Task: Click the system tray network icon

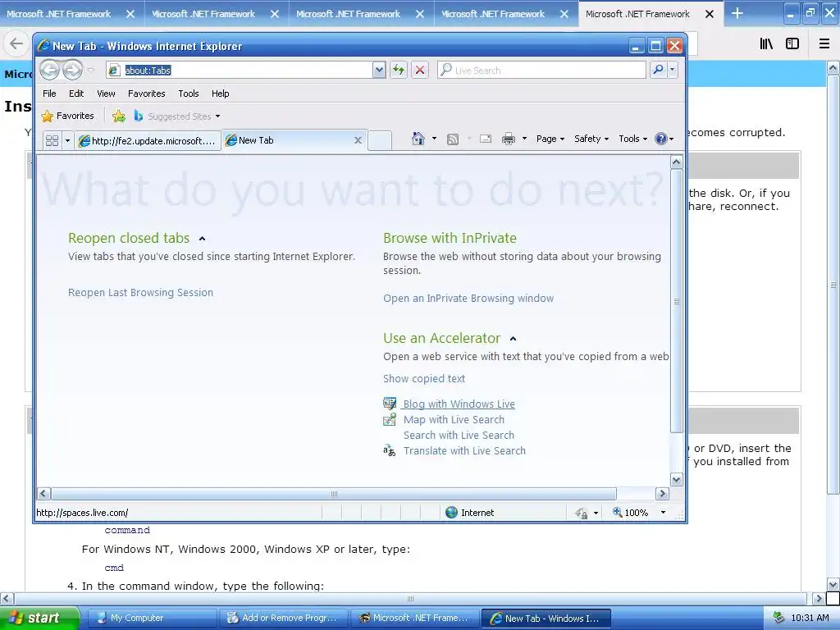Action: click(x=778, y=619)
